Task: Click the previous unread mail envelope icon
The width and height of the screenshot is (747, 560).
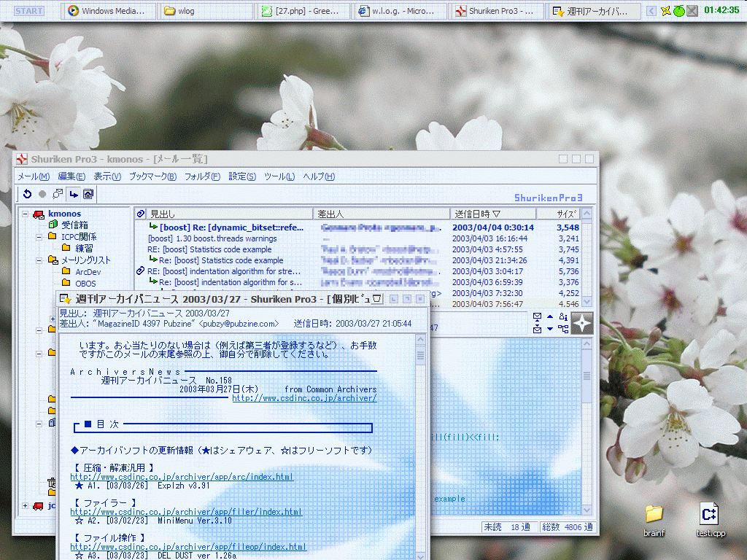Action: pyautogui.click(x=538, y=316)
